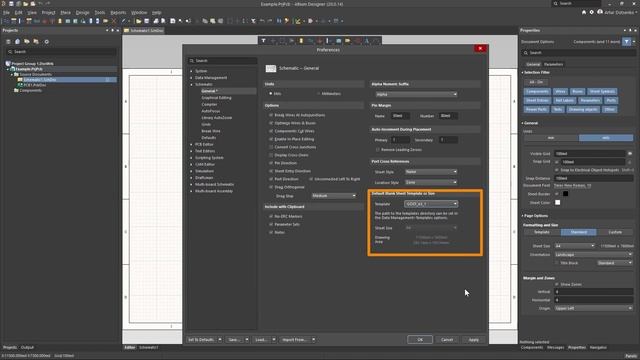The width and height of the screenshot is (640, 360).
Task: Click the yellow part icon in schematic active bar
Action: click(x=301, y=41)
